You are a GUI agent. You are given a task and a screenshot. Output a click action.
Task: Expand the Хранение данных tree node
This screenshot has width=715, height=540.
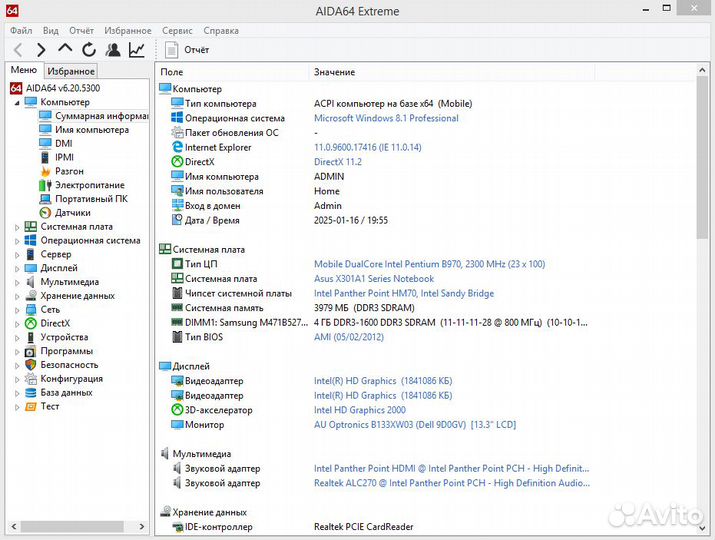(17, 296)
